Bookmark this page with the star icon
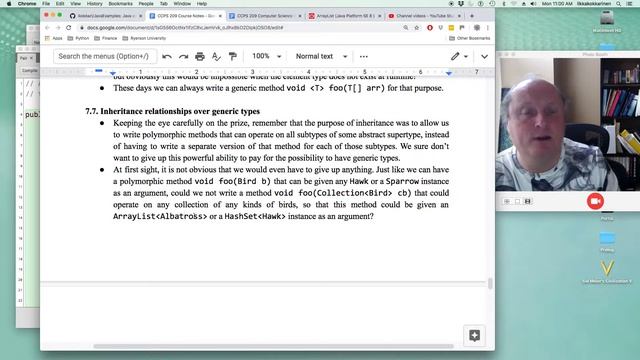The width and height of the screenshot is (640, 360). [417, 27]
